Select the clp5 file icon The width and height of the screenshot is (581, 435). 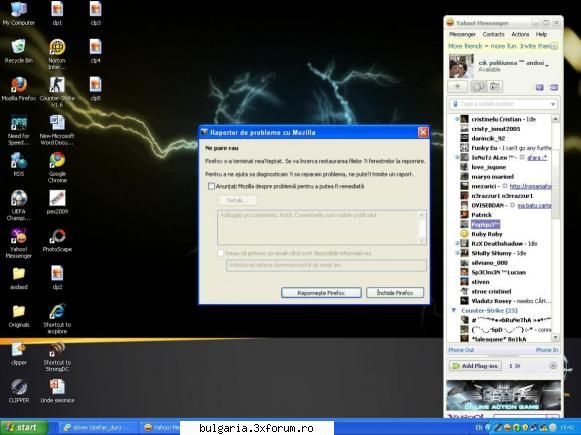pyautogui.click(x=95, y=89)
